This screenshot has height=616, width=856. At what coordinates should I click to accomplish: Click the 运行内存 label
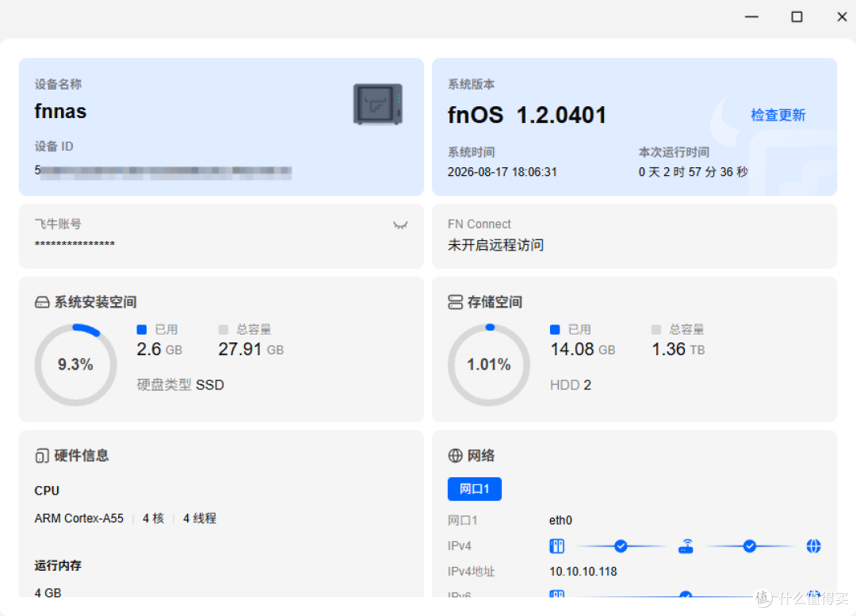pos(58,566)
